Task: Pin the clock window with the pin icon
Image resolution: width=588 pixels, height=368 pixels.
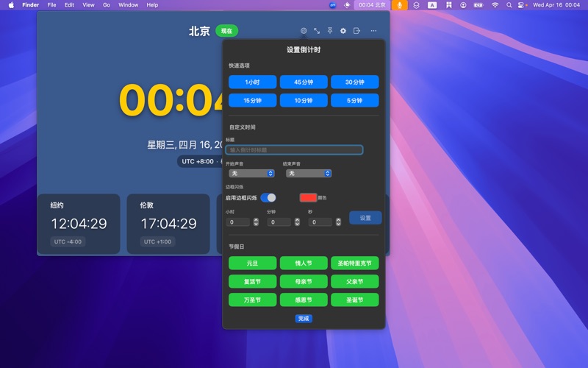Action: point(330,31)
